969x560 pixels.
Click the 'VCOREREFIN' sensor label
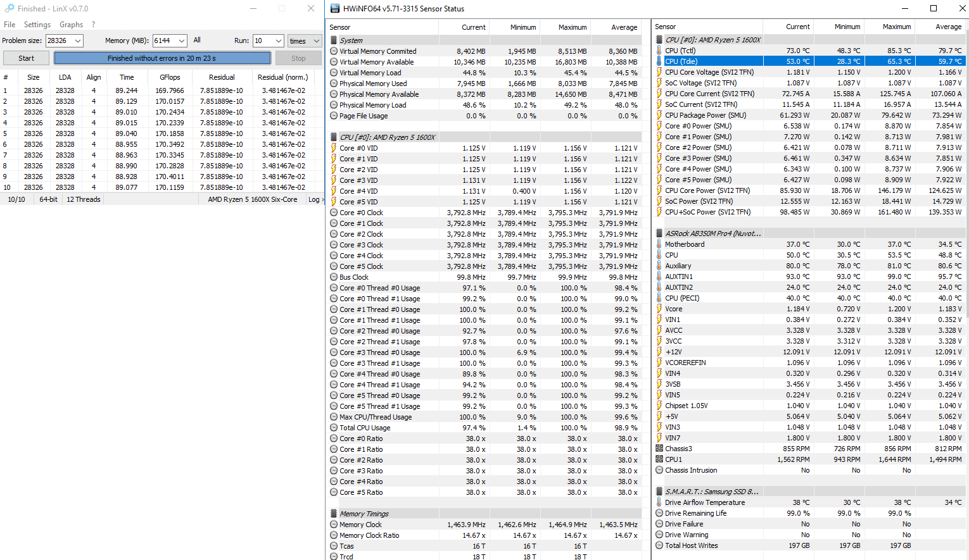pos(685,363)
